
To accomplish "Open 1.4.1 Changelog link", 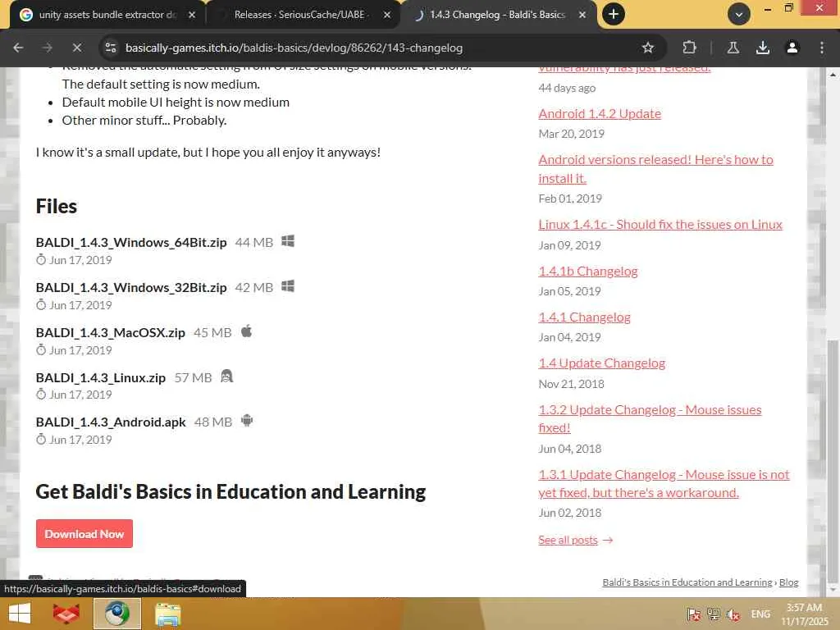I will tap(584, 317).
